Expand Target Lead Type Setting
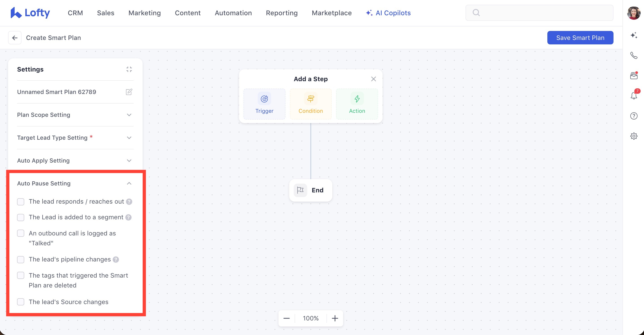 tap(129, 138)
